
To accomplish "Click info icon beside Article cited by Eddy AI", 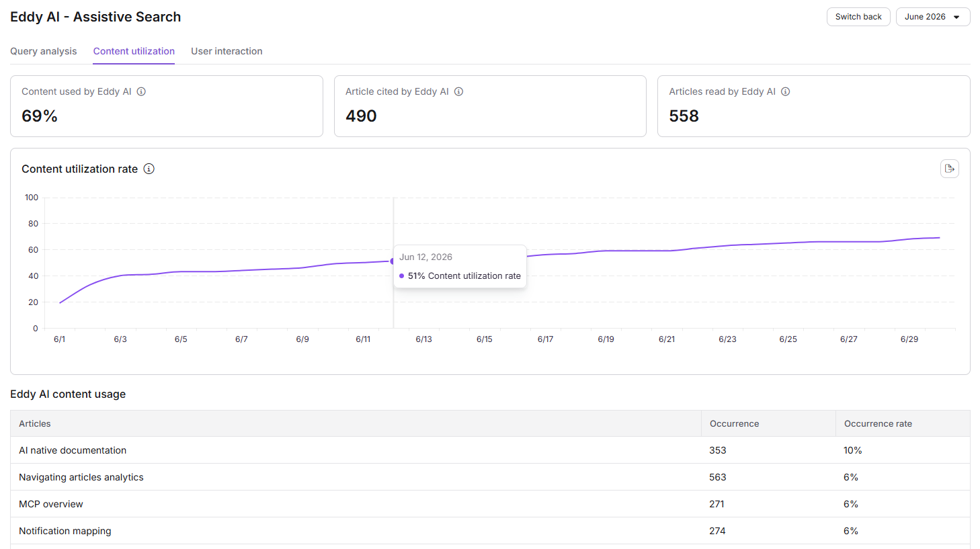I will [x=458, y=91].
